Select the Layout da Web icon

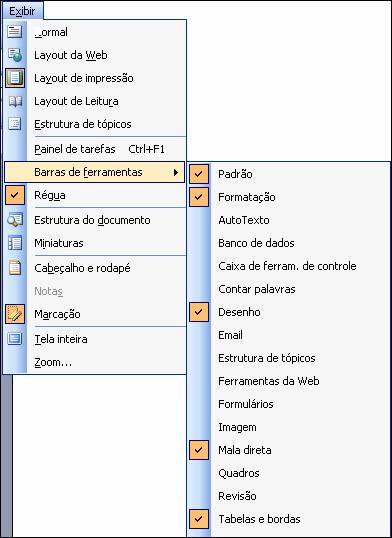click(15, 55)
